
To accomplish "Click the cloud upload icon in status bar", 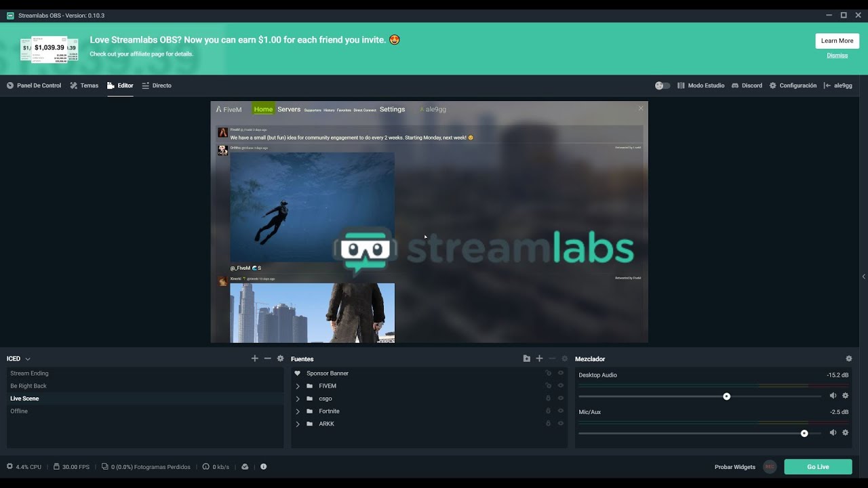I will pos(245,467).
